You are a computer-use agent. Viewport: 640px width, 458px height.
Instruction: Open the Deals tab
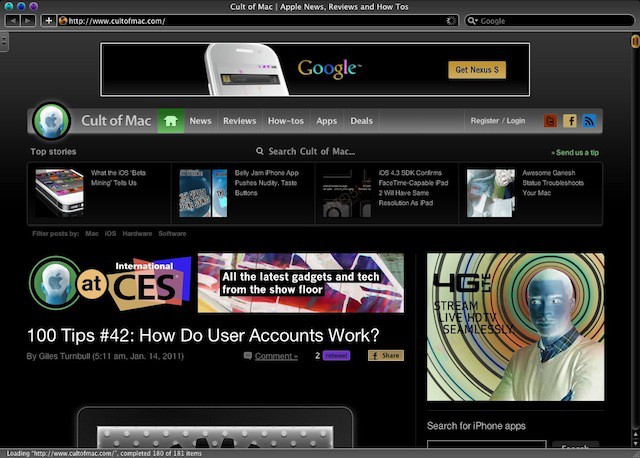(362, 121)
